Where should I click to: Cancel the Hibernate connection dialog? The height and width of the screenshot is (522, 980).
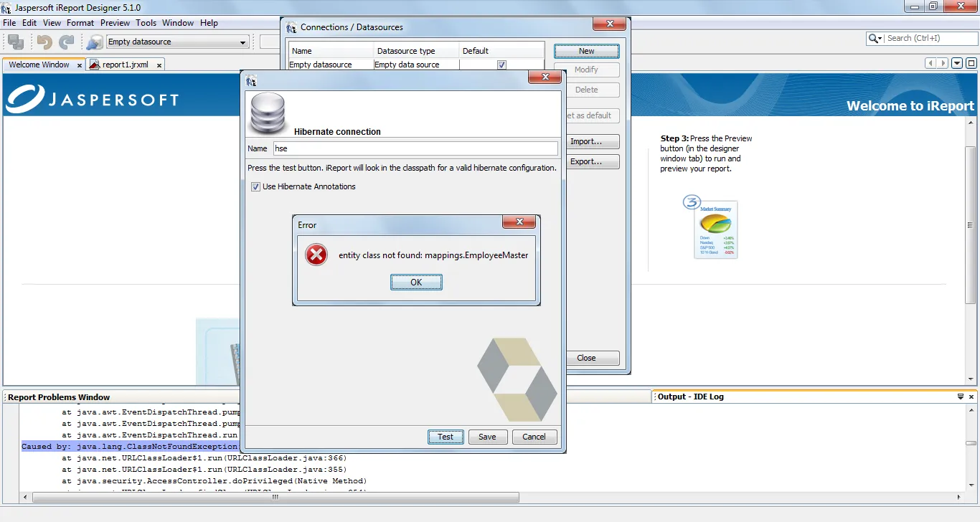click(x=534, y=437)
